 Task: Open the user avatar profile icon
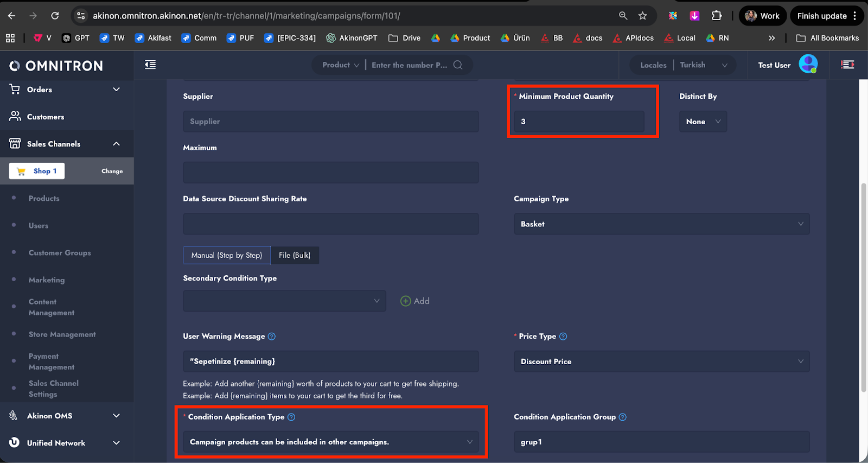808,65
